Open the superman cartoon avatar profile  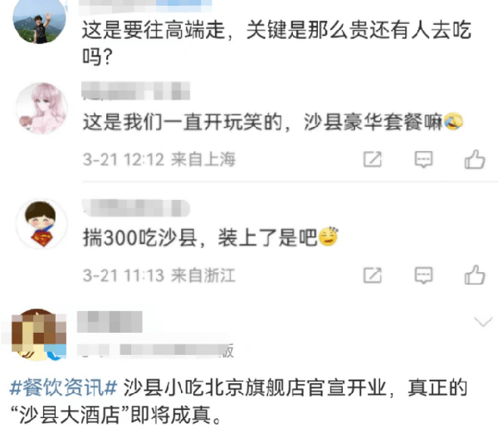click(41, 224)
